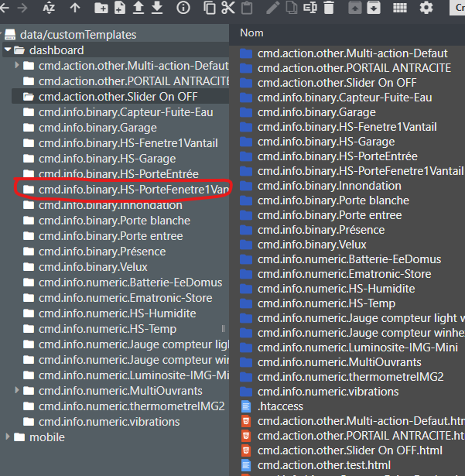Open the info icon in toolbar
The width and height of the screenshot is (465, 476).
click(183, 8)
